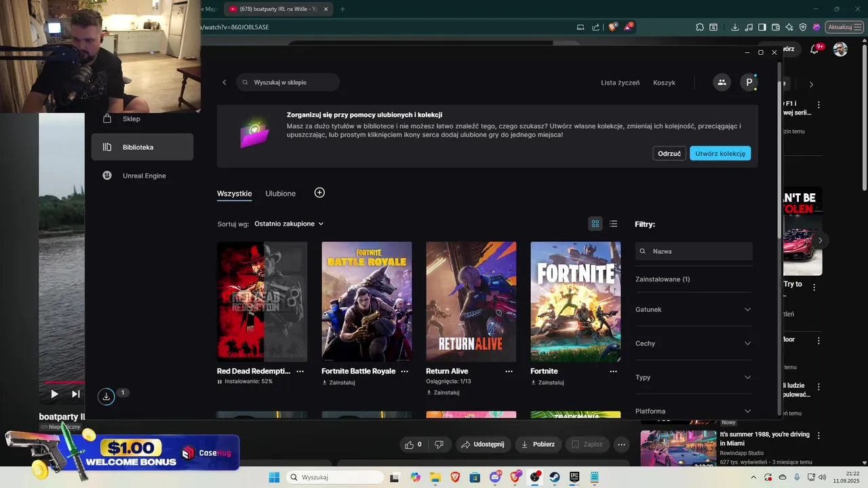Screen dimensions: 868x488
Task: Open Steam from the taskbar
Action: click(555, 477)
